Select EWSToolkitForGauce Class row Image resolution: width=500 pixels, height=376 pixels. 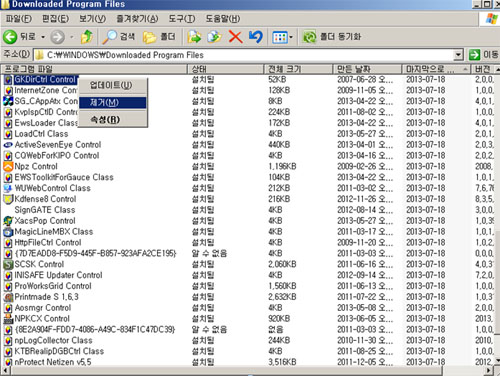click(x=248, y=177)
